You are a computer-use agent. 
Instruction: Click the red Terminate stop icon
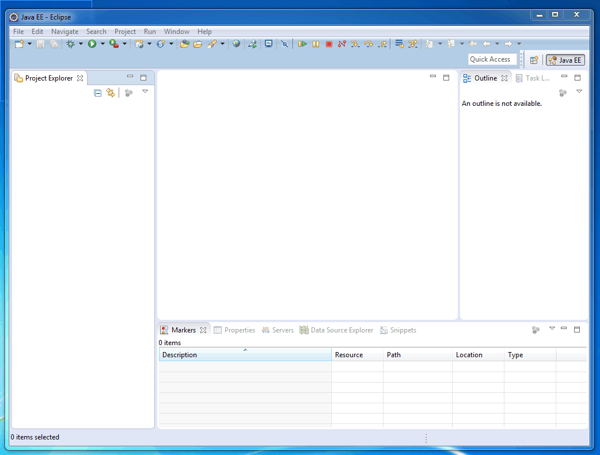click(329, 44)
